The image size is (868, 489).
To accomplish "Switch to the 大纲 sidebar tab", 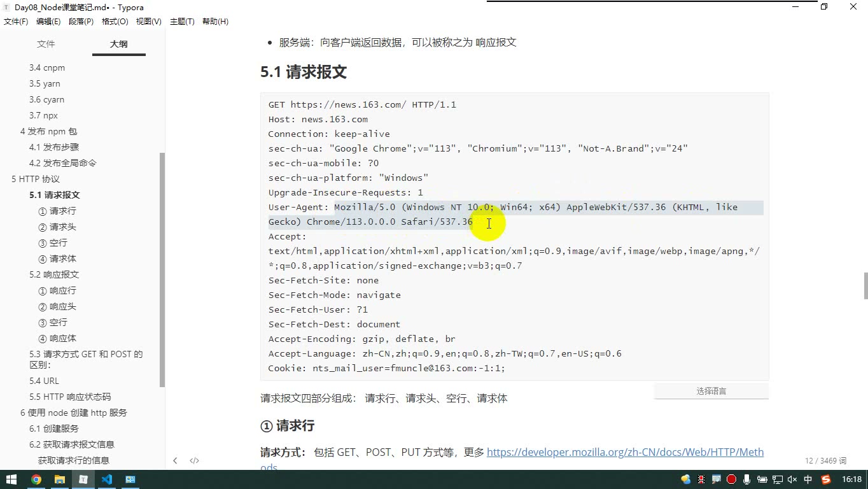I will 119,44.
